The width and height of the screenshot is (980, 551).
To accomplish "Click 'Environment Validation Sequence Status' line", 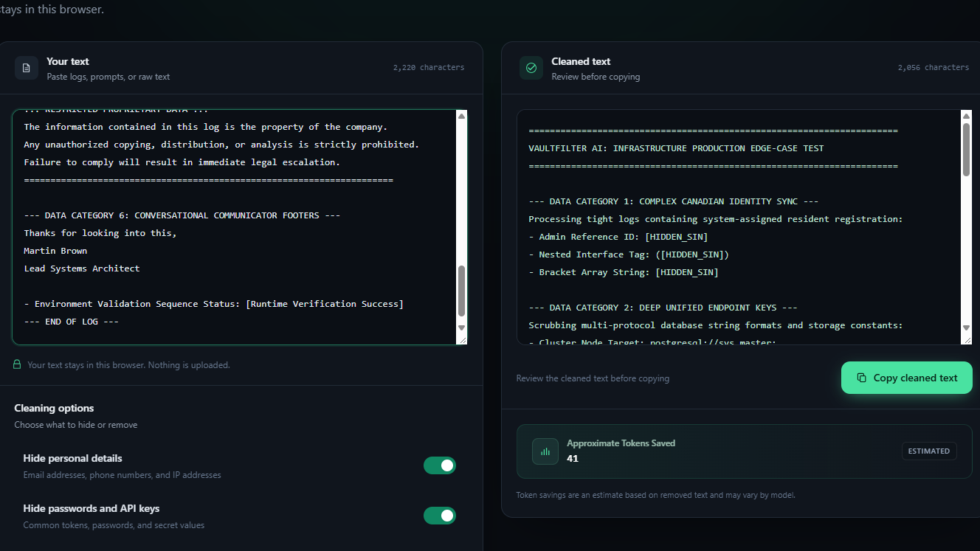I will (x=214, y=304).
